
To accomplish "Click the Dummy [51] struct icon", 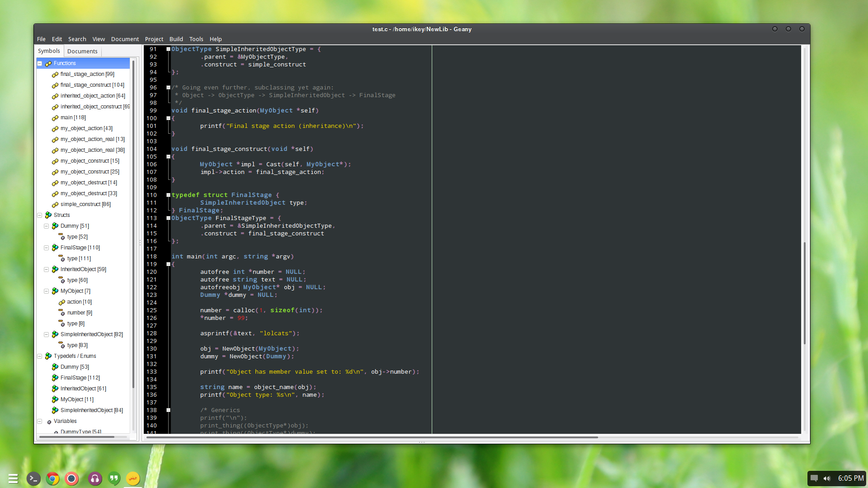I will 55,226.
